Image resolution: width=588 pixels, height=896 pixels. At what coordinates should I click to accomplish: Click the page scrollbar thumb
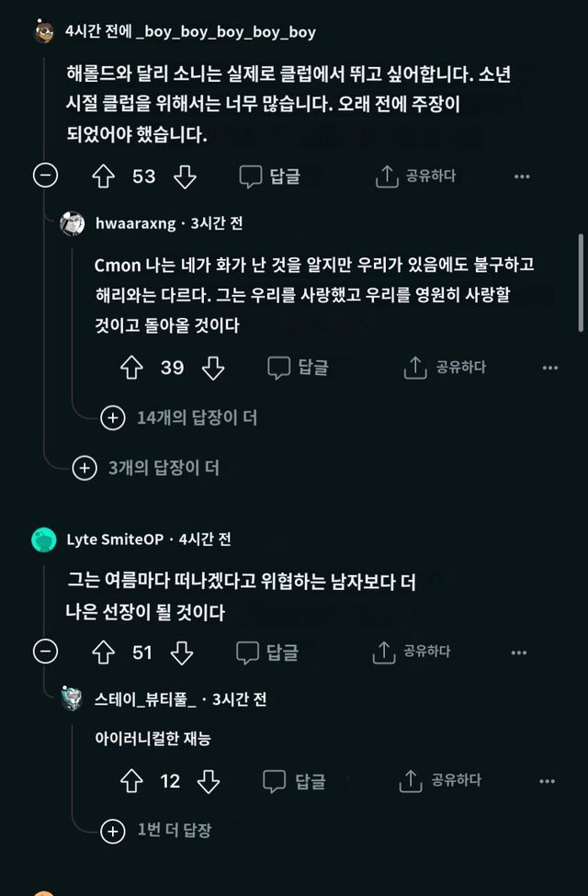pos(581,282)
